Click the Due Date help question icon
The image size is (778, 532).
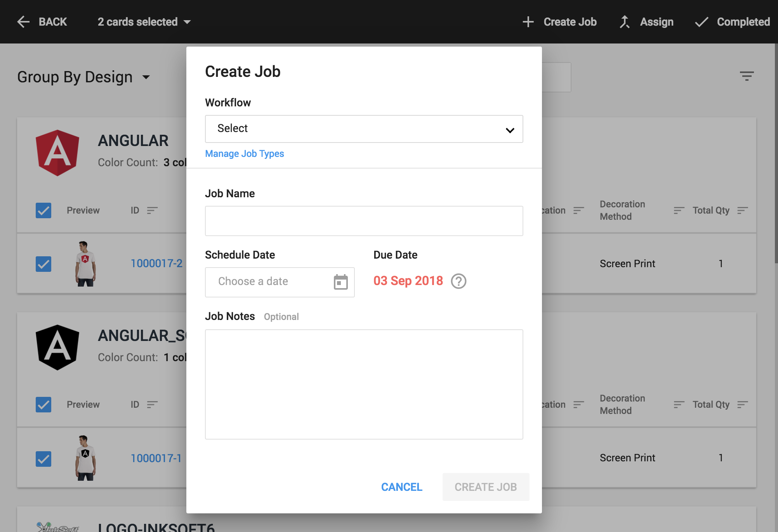[x=458, y=281]
